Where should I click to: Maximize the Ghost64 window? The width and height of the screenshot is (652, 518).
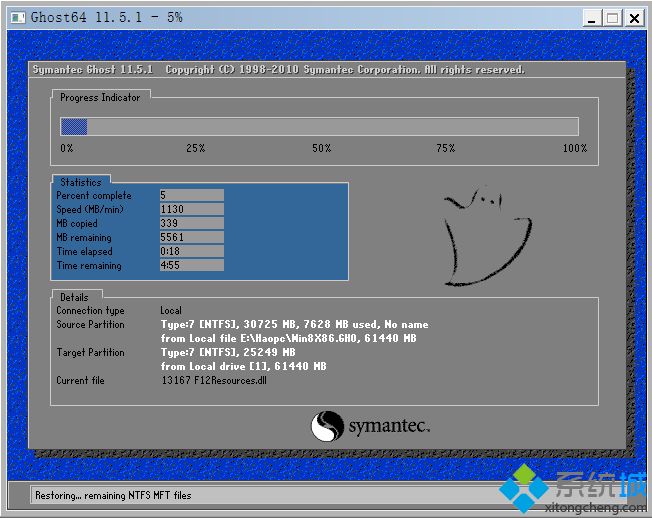coord(612,18)
